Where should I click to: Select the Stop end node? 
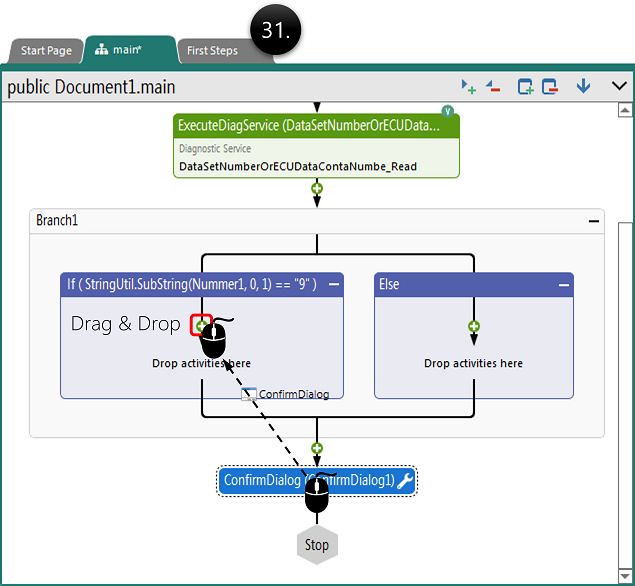pos(317,545)
